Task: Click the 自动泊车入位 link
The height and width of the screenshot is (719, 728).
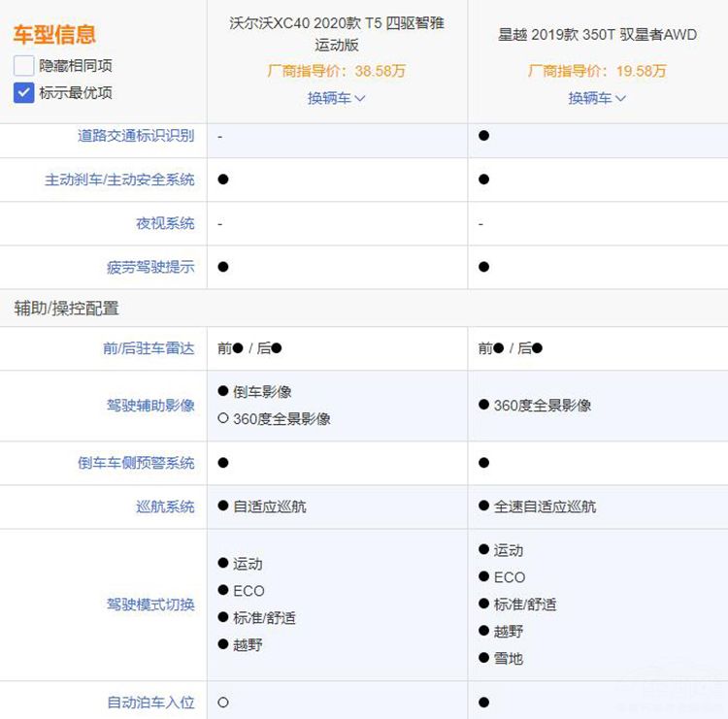Action: tap(150, 703)
